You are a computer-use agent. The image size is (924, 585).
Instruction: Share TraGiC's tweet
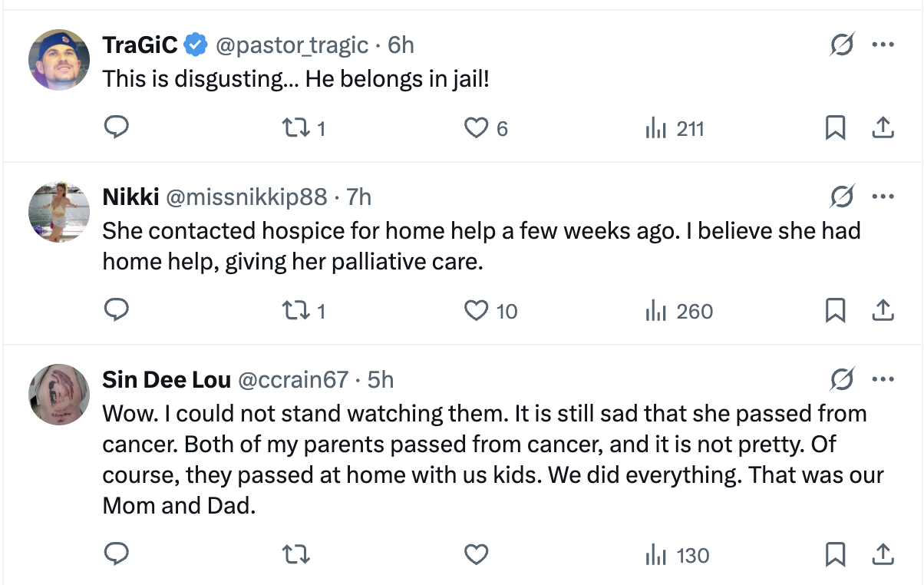coord(883,127)
